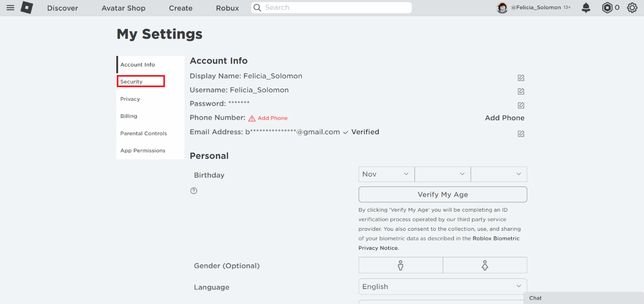The width and height of the screenshot is (644, 304).
Task: Open the birthday month dropdown showing Nov
Action: (386, 174)
